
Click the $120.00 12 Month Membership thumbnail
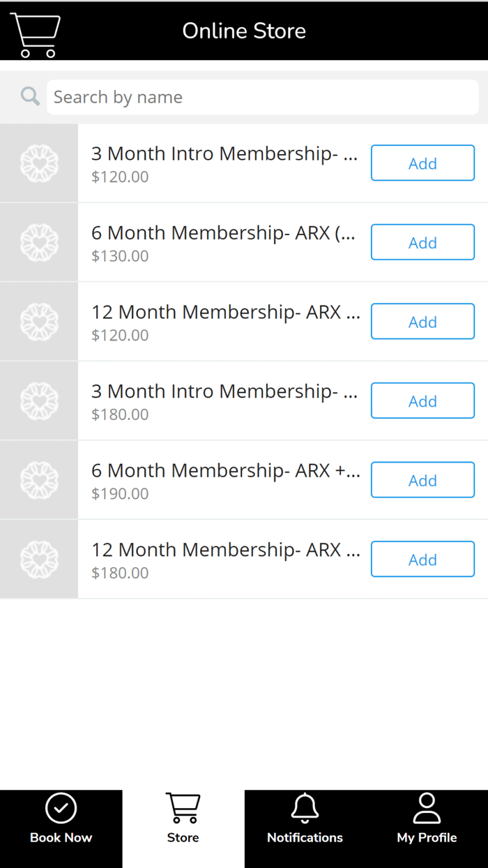point(39,322)
